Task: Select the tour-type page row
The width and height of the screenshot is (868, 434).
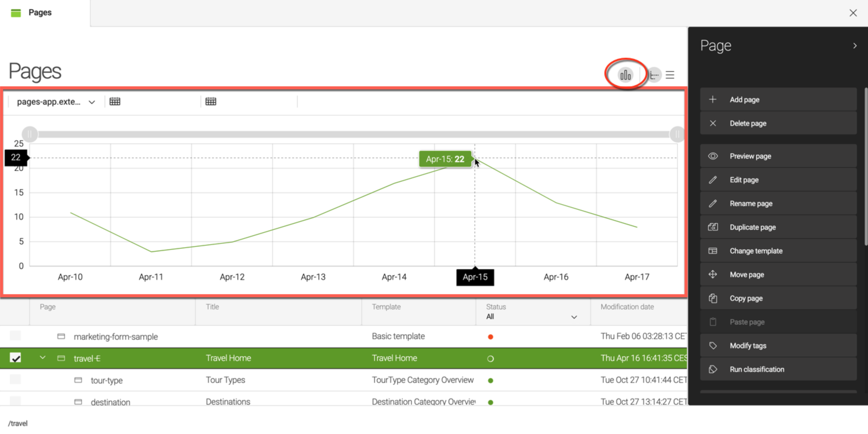Action: [x=343, y=380]
